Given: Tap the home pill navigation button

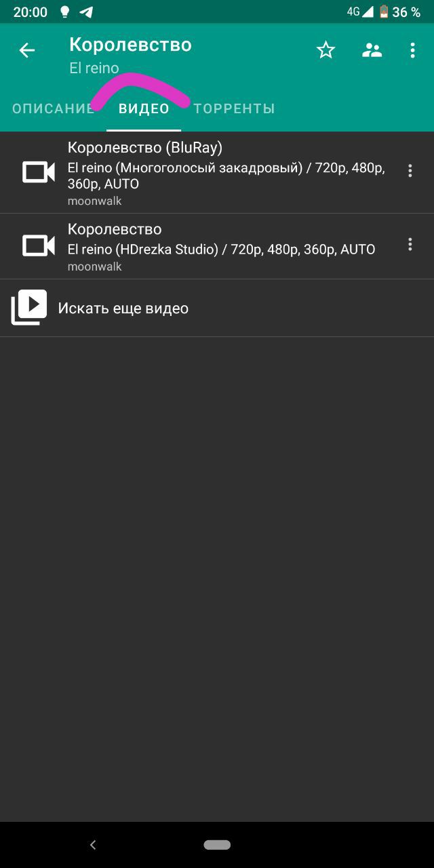Looking at the screenshot, I should pyautogui.click(x=217, y=845).
